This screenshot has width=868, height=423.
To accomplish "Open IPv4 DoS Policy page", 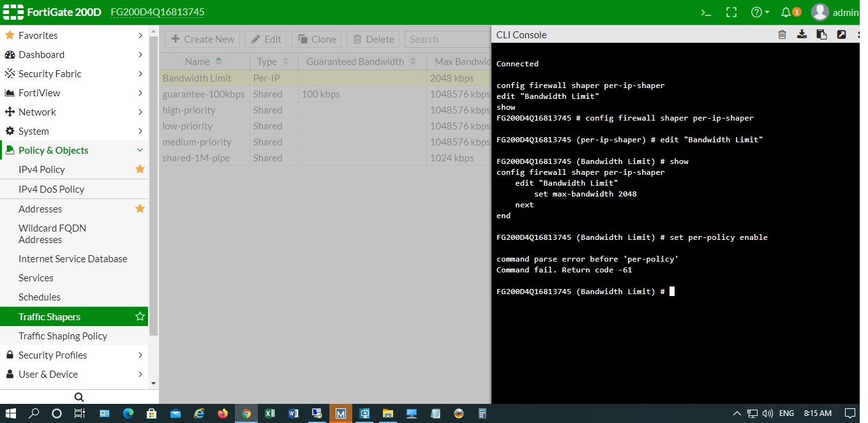I will pos(51,189).
